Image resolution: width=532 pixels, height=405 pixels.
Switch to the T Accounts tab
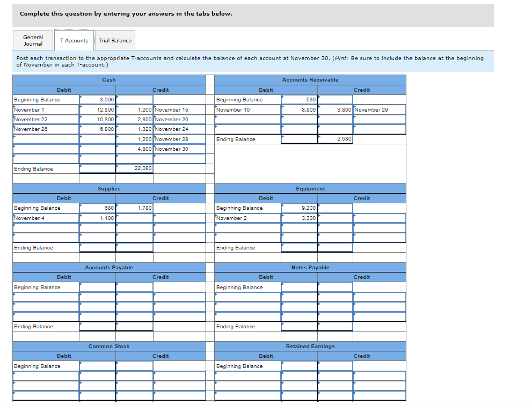point(74,40)
